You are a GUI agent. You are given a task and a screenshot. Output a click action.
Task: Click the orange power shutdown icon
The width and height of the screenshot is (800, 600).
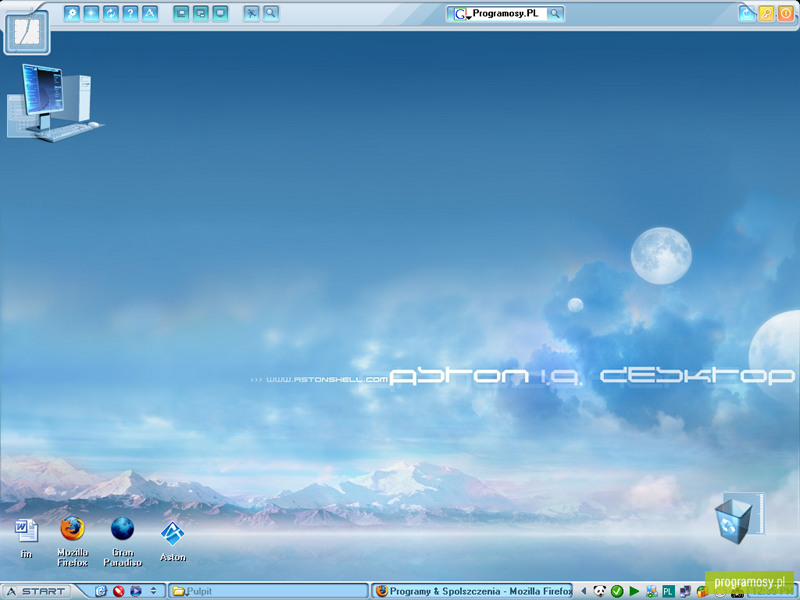pos(786,14)
